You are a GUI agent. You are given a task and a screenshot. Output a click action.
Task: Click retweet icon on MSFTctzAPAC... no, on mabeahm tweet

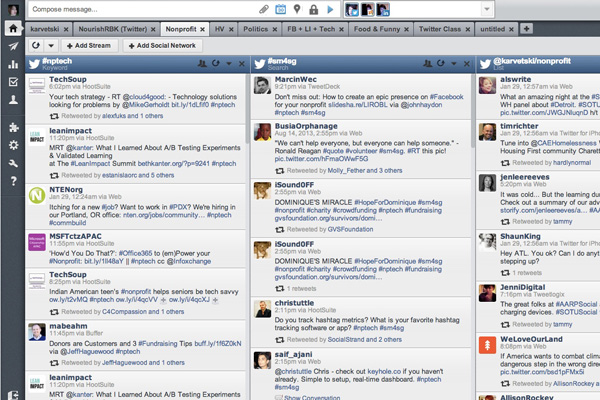click(54, 363)
